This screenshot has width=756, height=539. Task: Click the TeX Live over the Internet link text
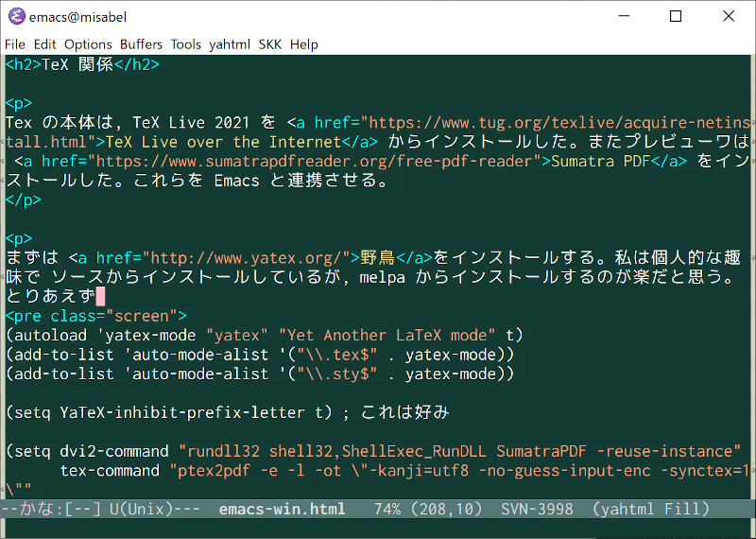pyautogui.click(x=224, y=142)
